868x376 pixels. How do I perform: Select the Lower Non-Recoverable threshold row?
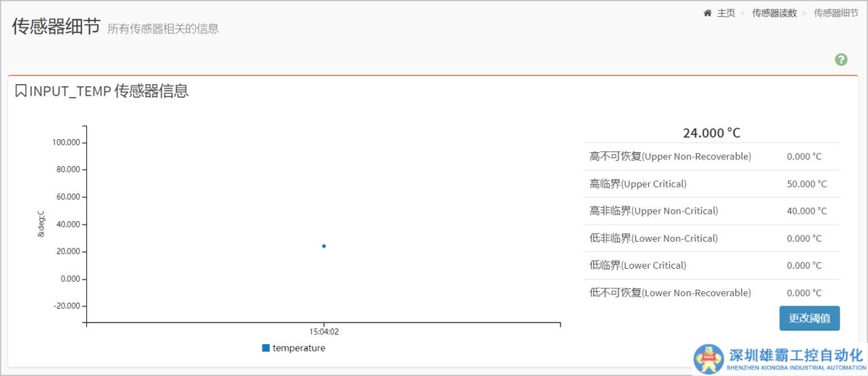(711, 293)
